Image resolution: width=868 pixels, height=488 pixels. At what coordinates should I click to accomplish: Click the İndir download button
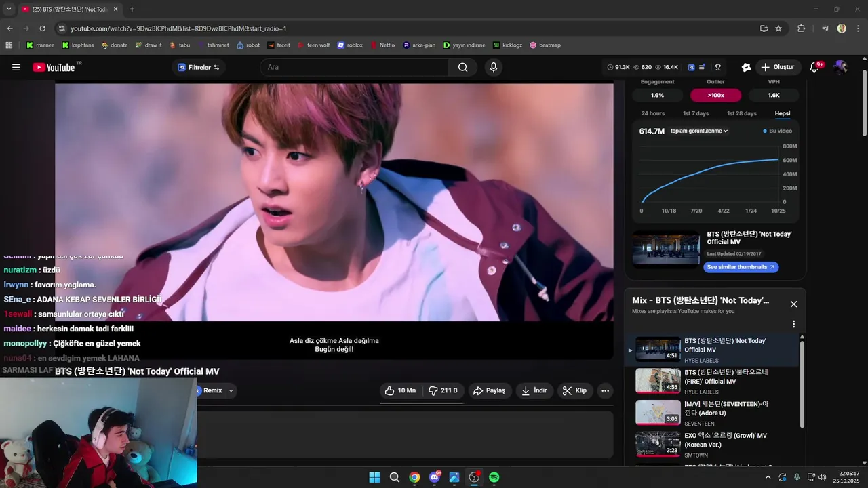click(534, 390)
